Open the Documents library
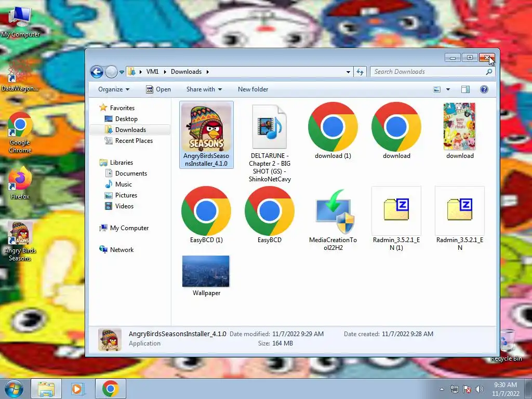This screenshot has width=532, height=399. (131, 174)
